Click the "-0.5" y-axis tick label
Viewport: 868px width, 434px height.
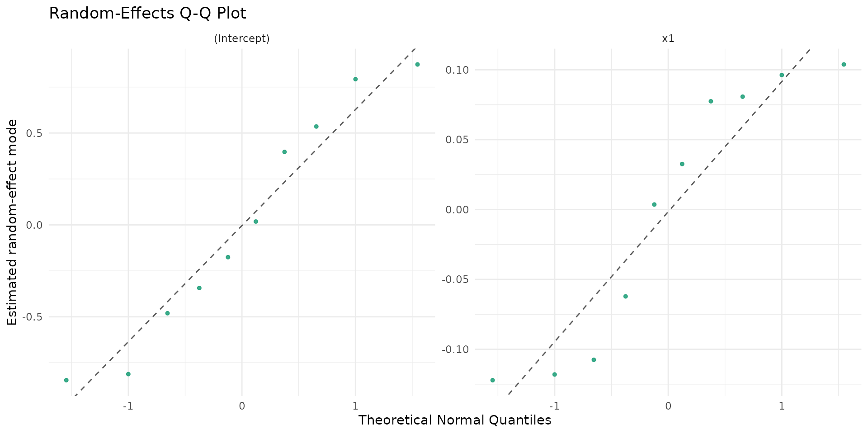point(33,317)
